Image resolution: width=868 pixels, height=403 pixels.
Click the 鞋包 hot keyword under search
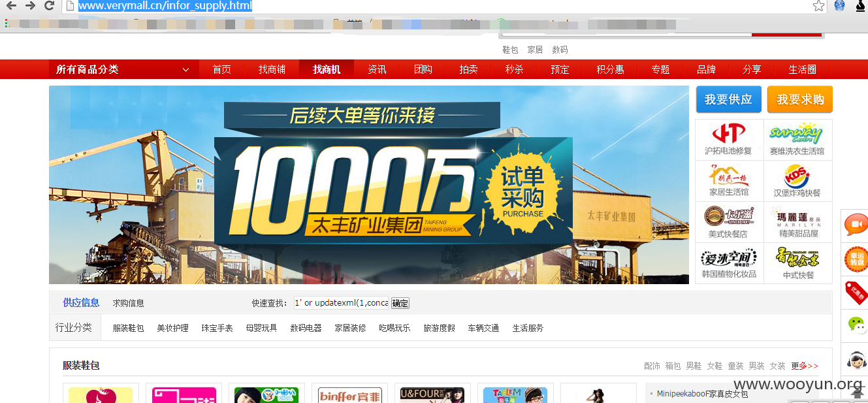510,50
